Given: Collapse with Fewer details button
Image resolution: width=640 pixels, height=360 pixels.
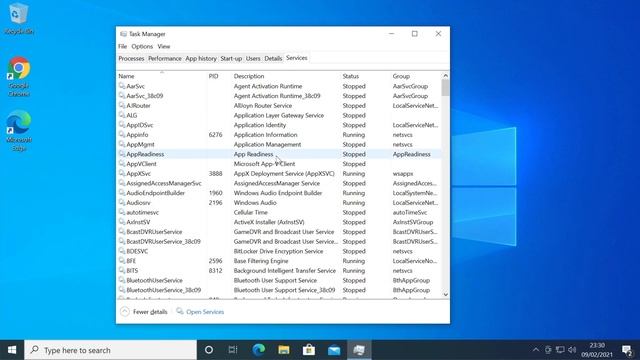Looking at the screenshot, I should (144, 311).
